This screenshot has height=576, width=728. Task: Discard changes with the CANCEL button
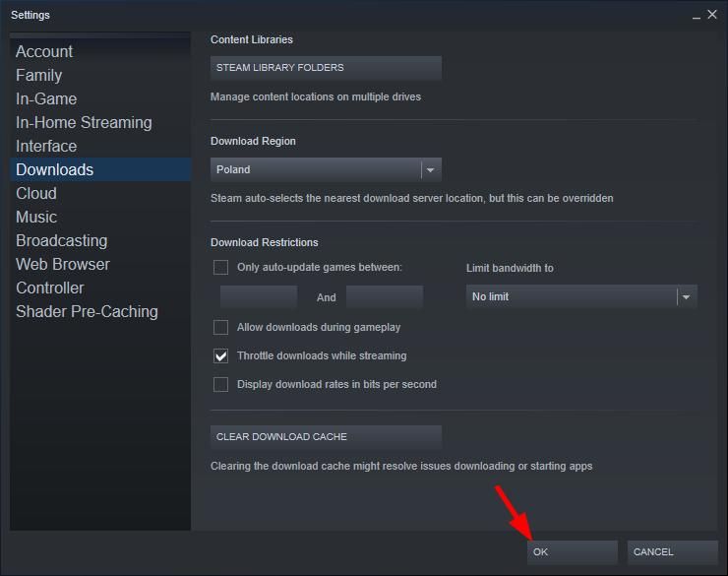coord(672,551)
